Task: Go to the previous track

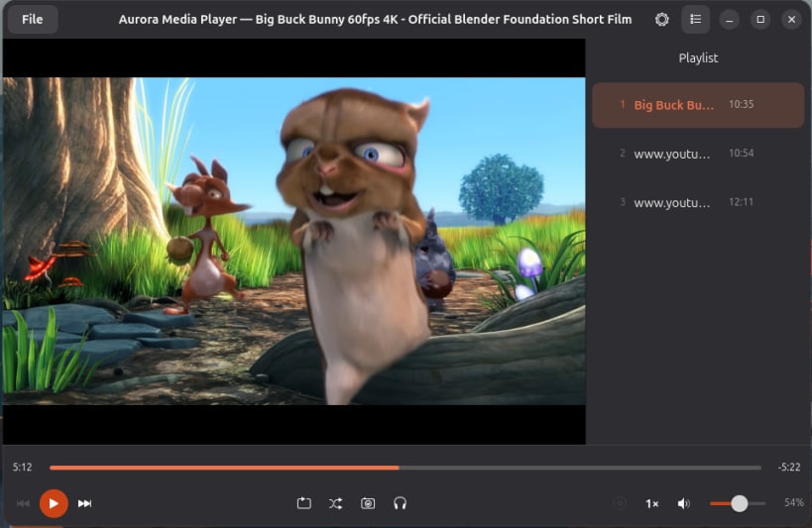Action: pyautogui.click(x=24, y=503)
